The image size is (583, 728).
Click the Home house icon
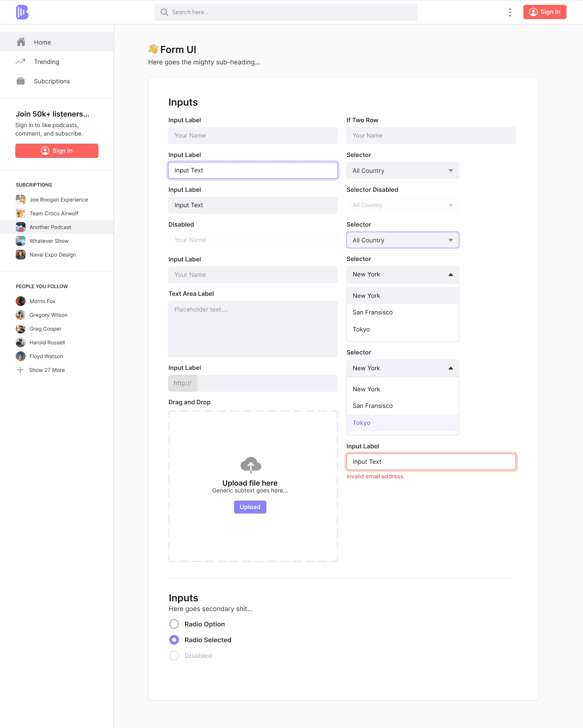point(21,42)
